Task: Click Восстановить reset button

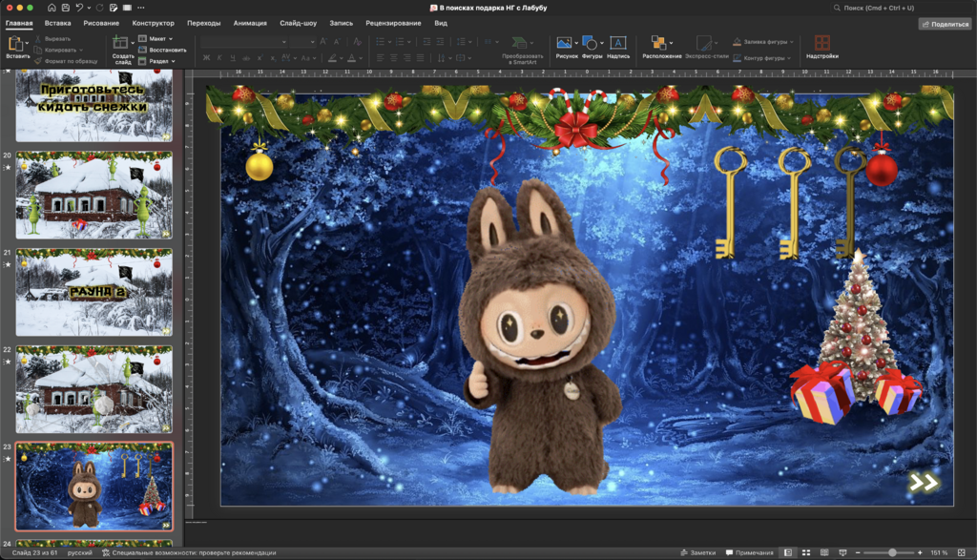Action: (162, 50)
